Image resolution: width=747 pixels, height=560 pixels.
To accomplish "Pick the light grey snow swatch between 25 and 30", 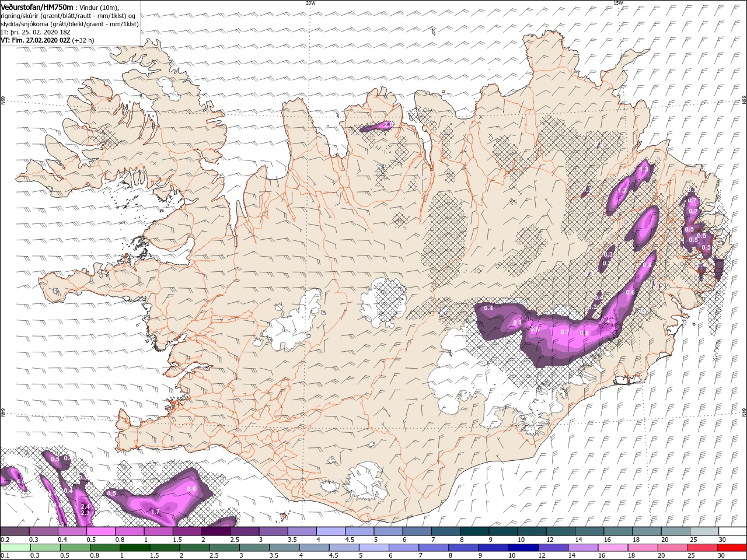I will point(704,531).
